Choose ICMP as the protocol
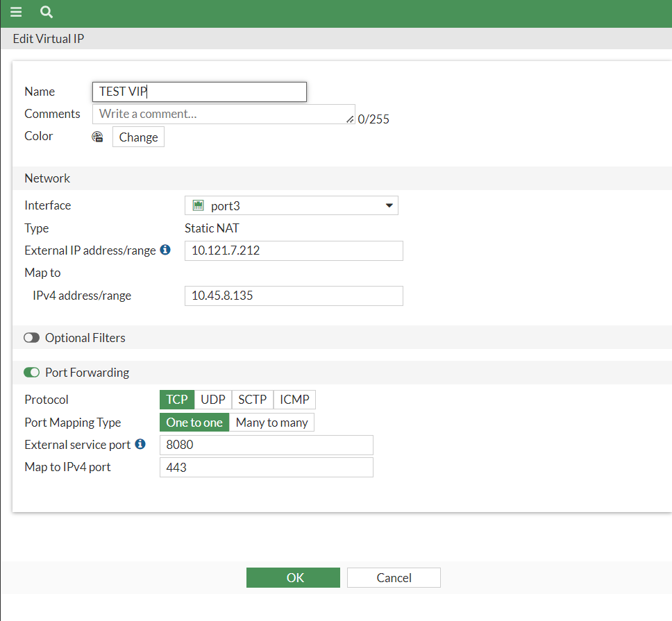 (294, 400)
